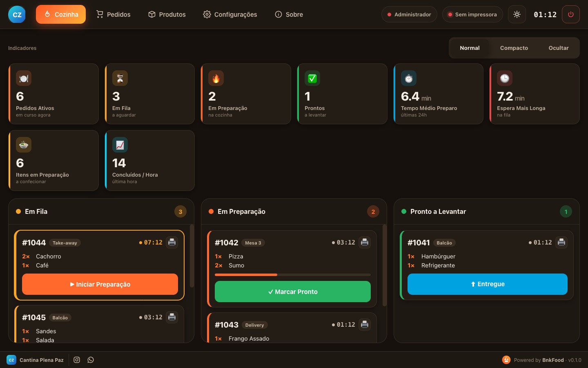
Task: Click Marcar Pronto for order #1042
Action: (x=293, y=292)
